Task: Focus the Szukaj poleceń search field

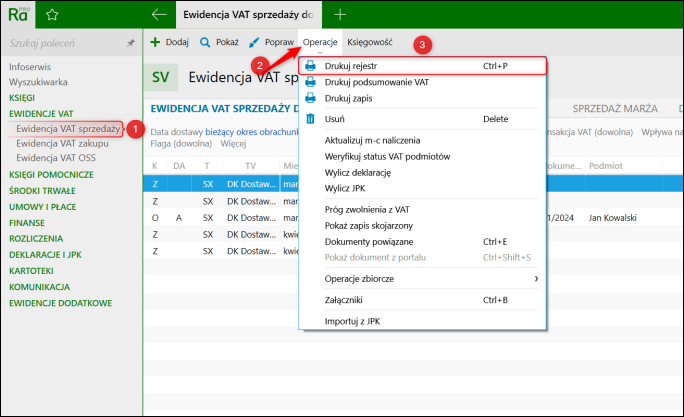Action: coord(65,43)
